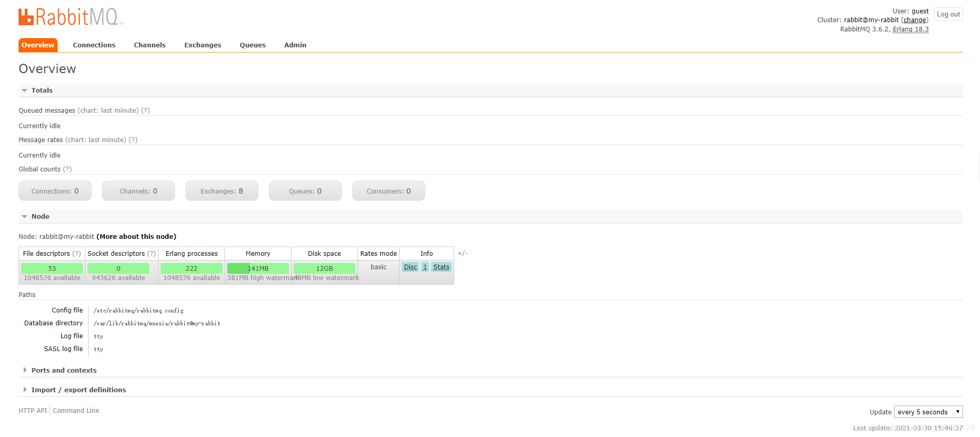Toggle node table columns with +/-
Screen dimensions: 980x437
pos(462,253)
